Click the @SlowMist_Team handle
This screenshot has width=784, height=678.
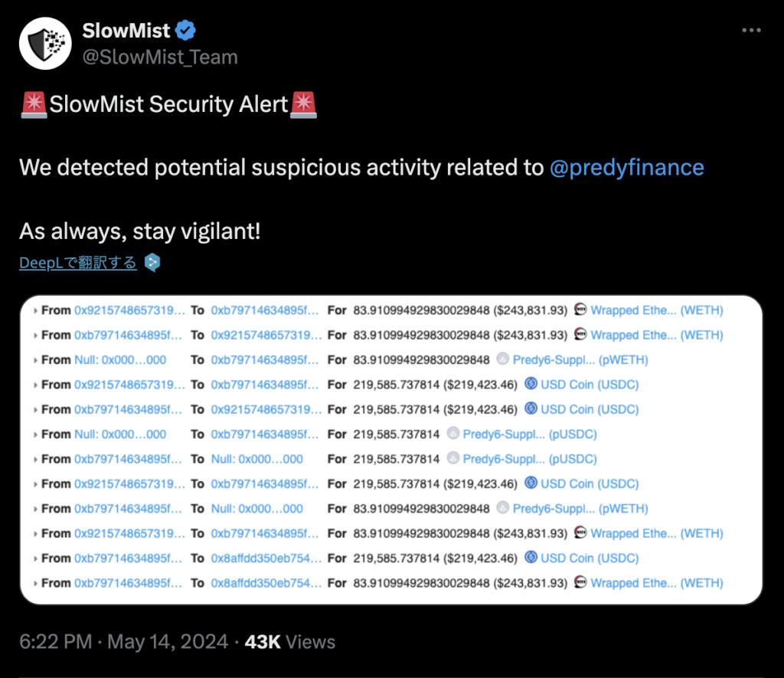click(x=160, y=57)
